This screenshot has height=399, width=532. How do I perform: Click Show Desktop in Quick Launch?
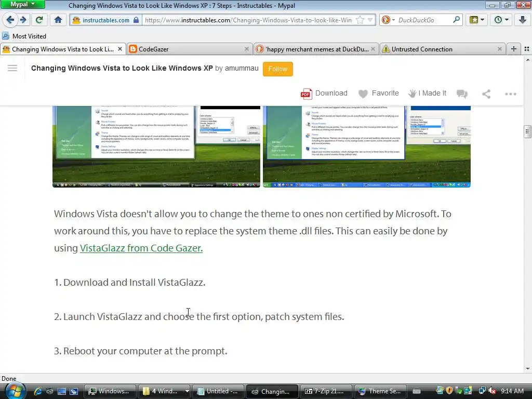tap(61, 391)
